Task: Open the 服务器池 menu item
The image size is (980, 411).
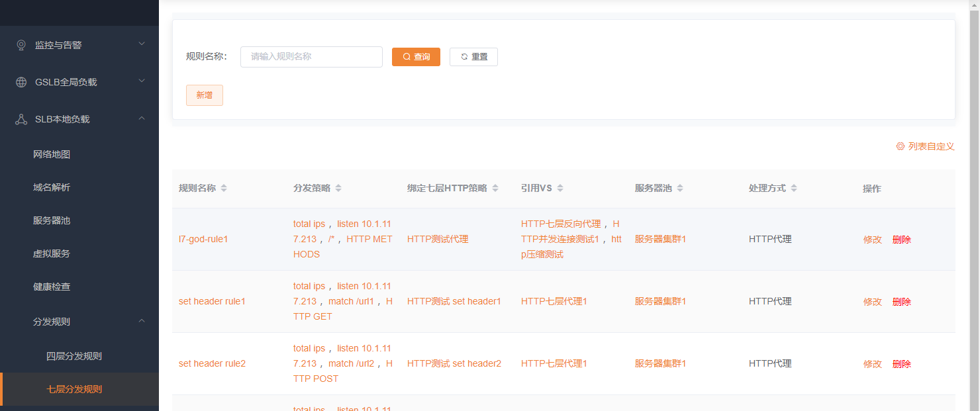Action: [x=79, y=220]
